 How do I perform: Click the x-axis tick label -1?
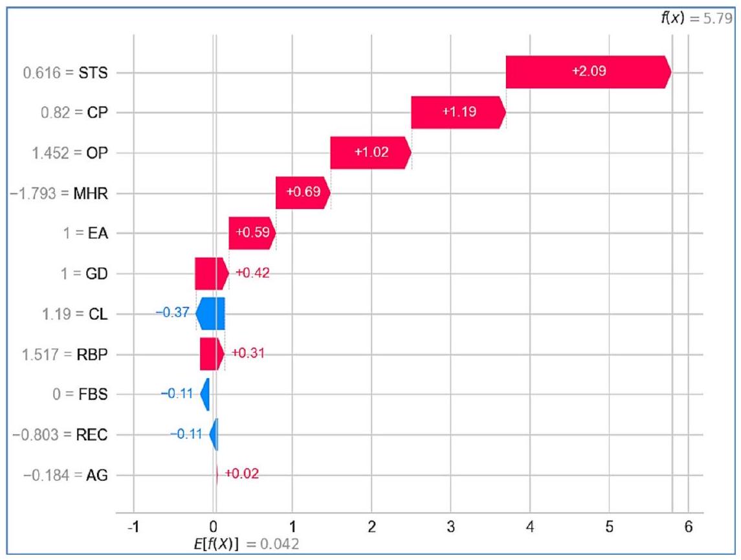coord(133,526)
